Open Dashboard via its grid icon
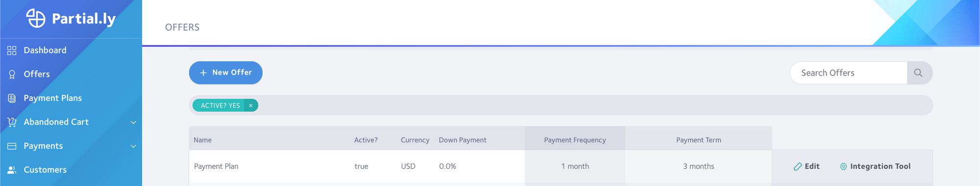This screenshot has height=186, width=980. [x=12, y=50]
